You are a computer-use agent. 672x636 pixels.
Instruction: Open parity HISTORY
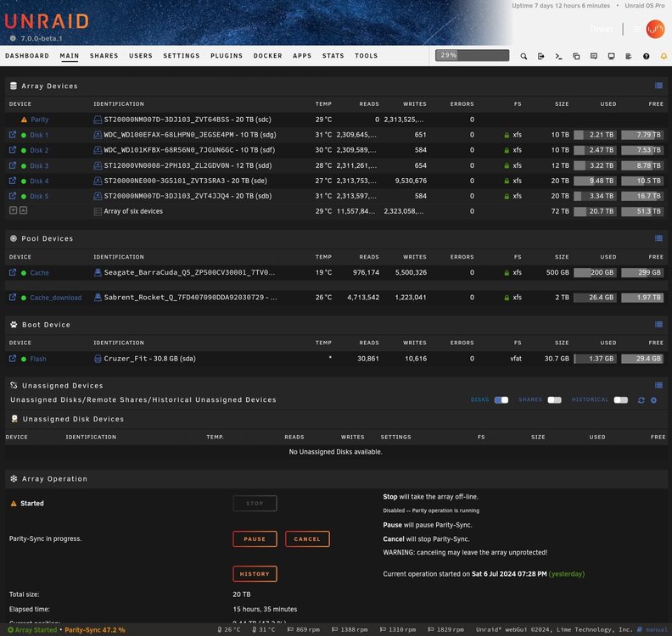pyautogui.click(x=255, y=574)
